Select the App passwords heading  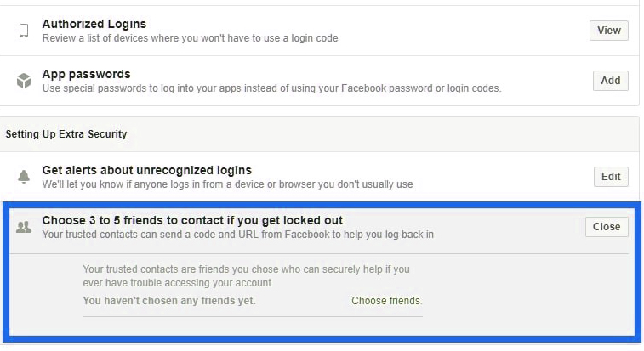pyautogui.click(x=86, y=75)
